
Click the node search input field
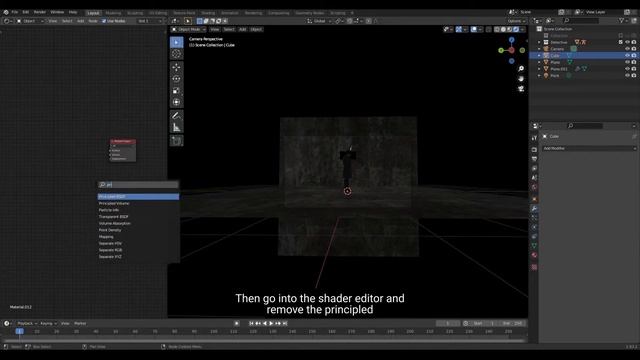coord(138,185)
